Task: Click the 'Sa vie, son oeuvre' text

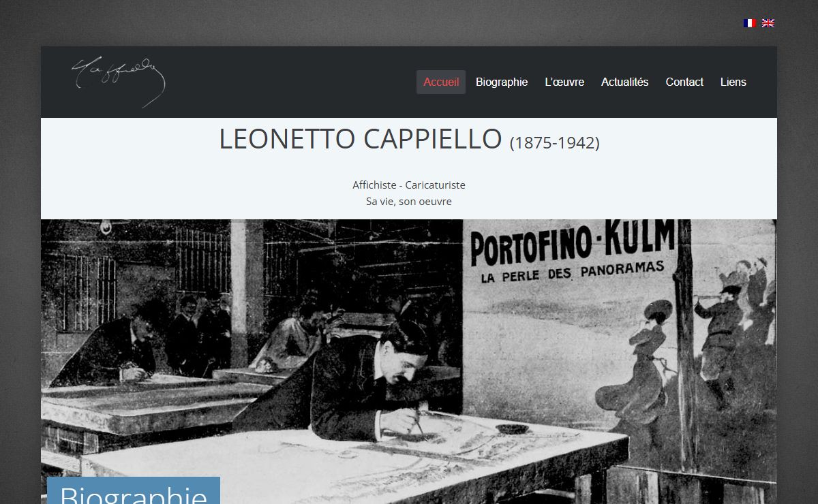Action: pos(409,202)
